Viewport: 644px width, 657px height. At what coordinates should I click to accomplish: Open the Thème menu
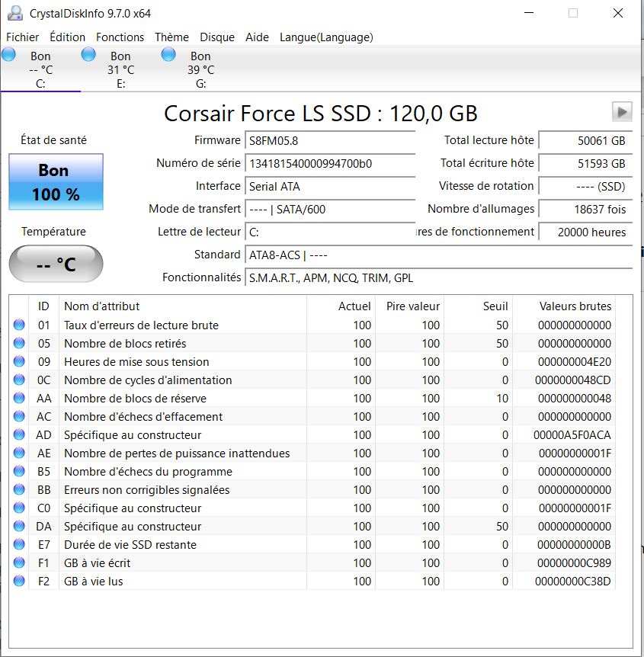[x=171, y=37]
